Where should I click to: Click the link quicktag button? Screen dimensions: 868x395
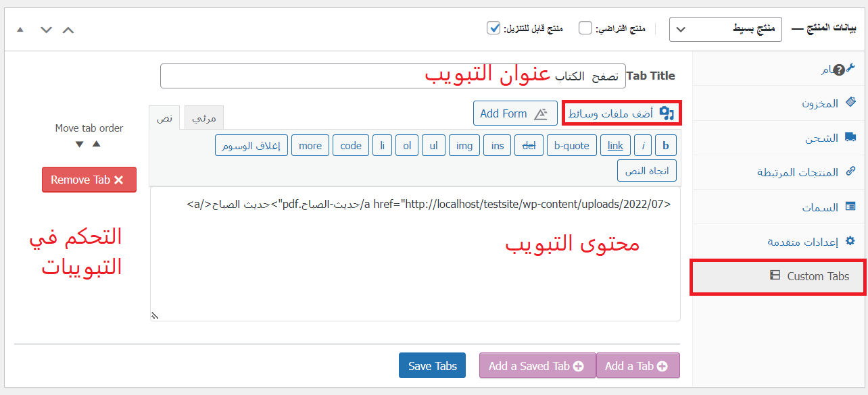(x=615, y=145)
